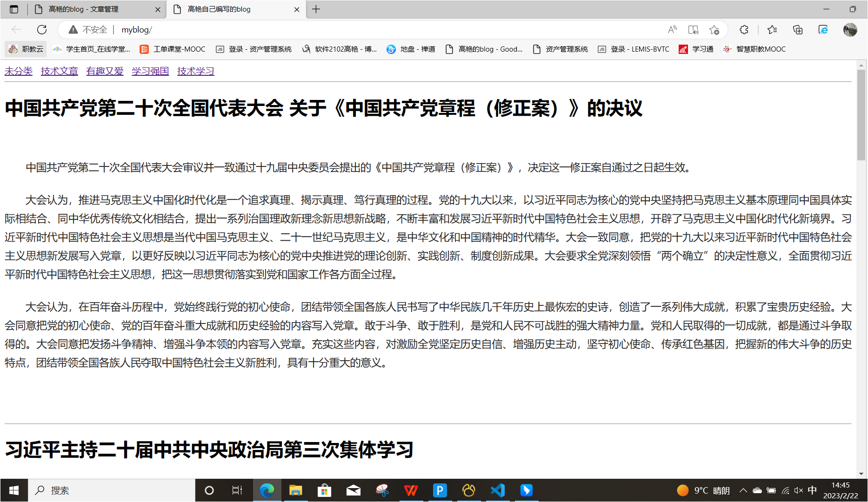The image size is (868, 502).
Task: Open battery status tray icon
Action: point(771,490)
